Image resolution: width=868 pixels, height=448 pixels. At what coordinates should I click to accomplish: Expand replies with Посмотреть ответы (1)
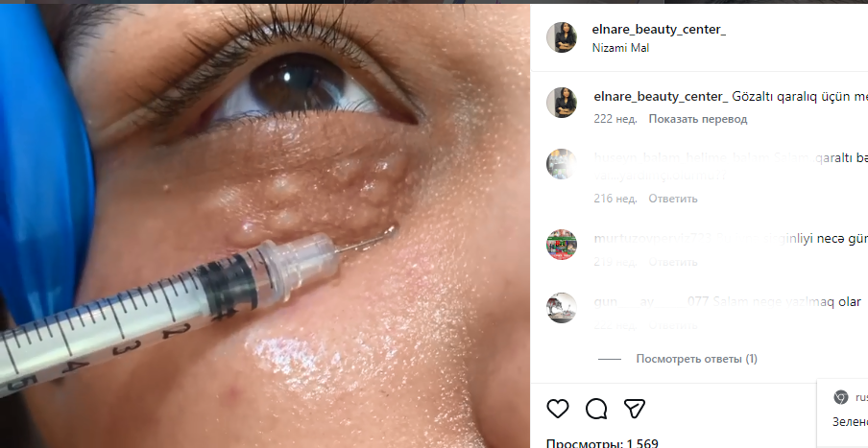coord(696,359)
